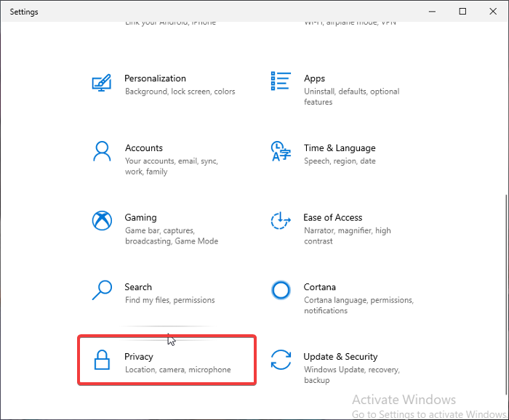Open Privacy settings label
Image resolution: width=509 pixels, height=420 pixels.
pos(138,357)
